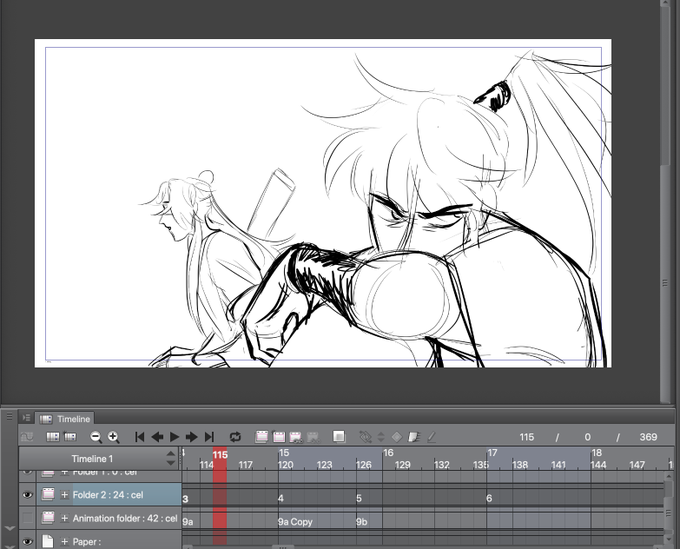Click the collapse chevron left of Animation folder

[x=10, y=529]
